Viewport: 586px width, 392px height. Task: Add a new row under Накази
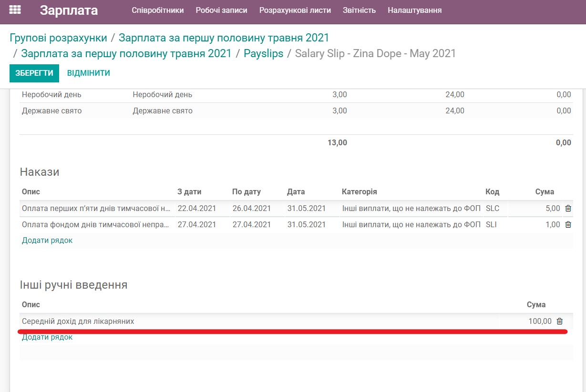coord(46,240)
